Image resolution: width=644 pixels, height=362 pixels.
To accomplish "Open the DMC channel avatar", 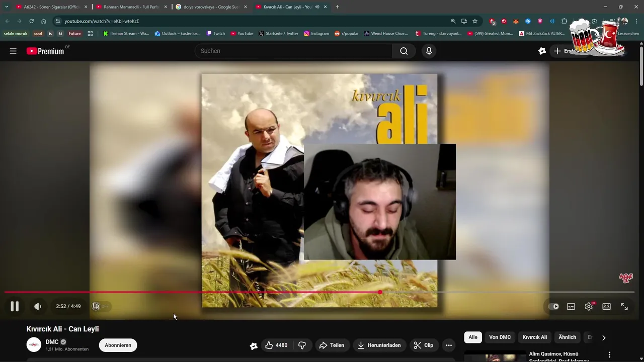I will [34, 345].
